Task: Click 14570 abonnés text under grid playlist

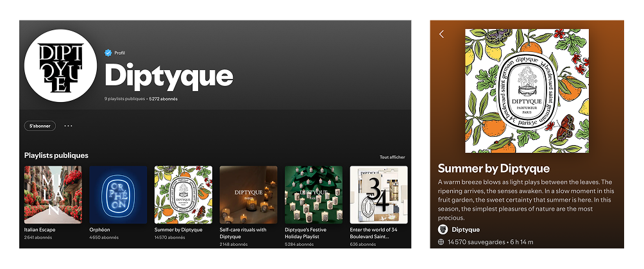Action: pos(170,238)
